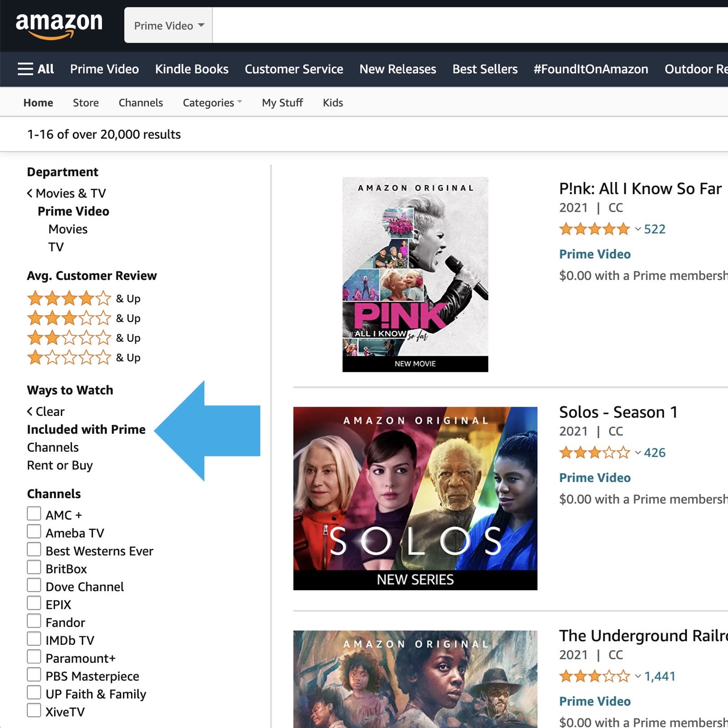The height and width of the screenshot is (728, 728).
Task: Open Solos - Season 1 title link
Action: coord(618,412)
